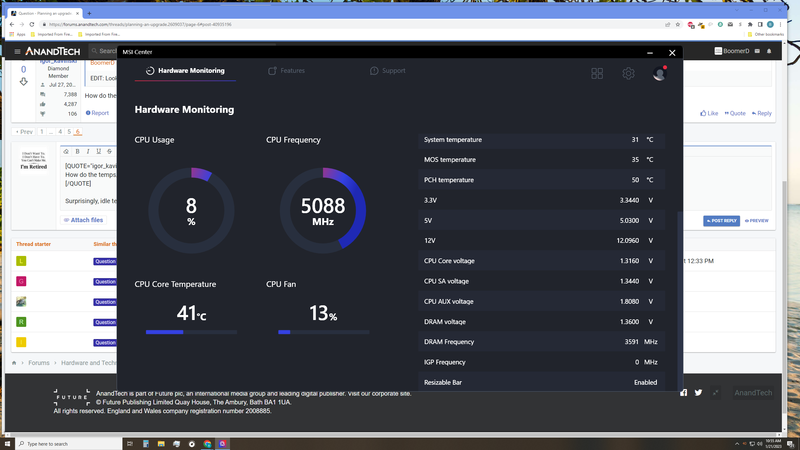Select the CPU AUX voltage row
This screenshot has height=450, width=800.
pyautogui.click(x=541, y=302)
